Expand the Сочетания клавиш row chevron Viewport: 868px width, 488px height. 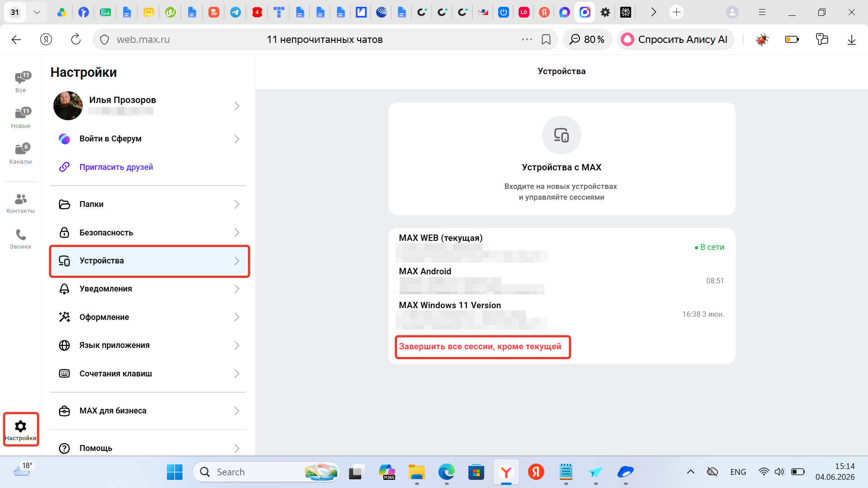[237, 373]
